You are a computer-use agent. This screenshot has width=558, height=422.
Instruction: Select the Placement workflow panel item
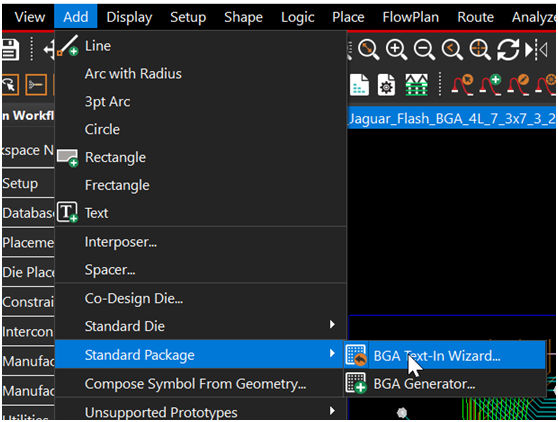click(28, 243)
